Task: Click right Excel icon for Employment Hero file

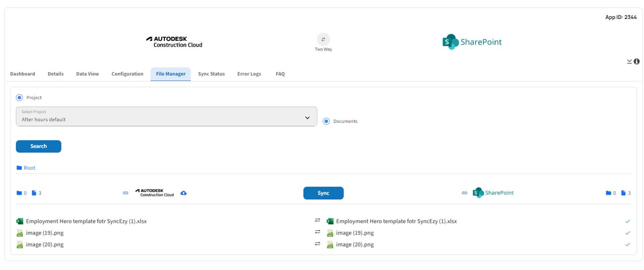Action: coord(330,221)
